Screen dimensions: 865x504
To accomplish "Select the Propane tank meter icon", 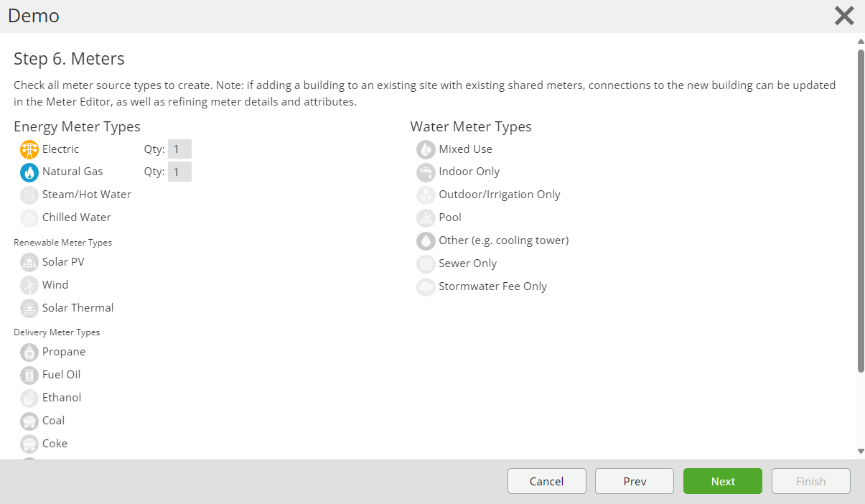I will click(29, 353).
